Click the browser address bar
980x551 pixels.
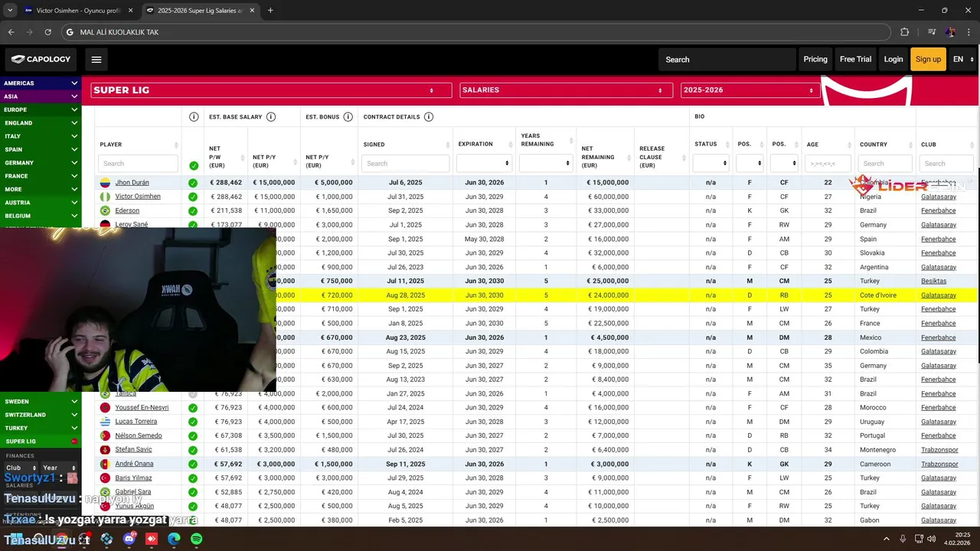475,32
